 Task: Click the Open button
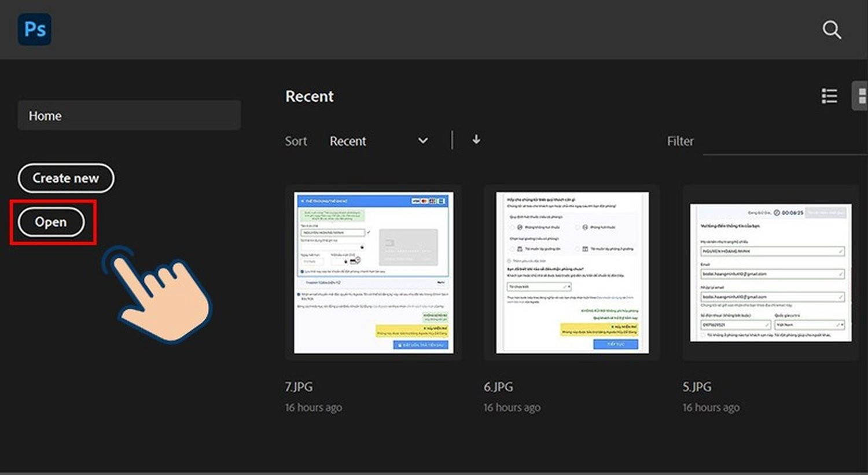tap(51, 222)
